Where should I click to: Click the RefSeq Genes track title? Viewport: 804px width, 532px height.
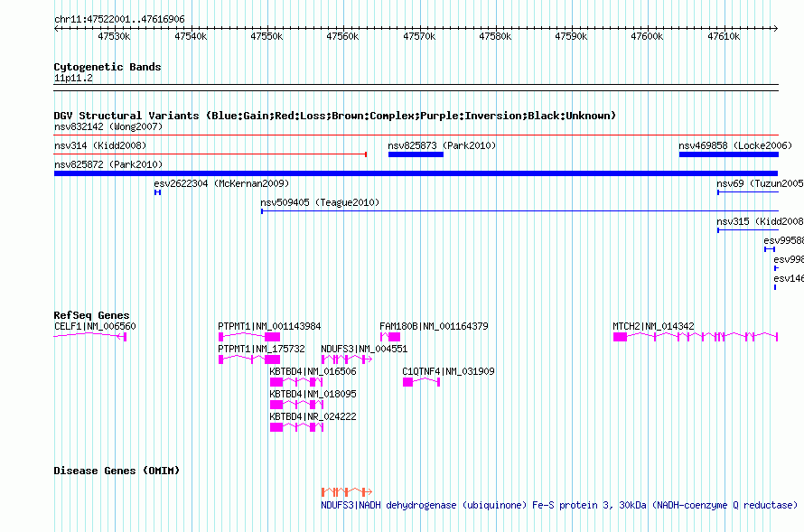(x=92, y=315)
